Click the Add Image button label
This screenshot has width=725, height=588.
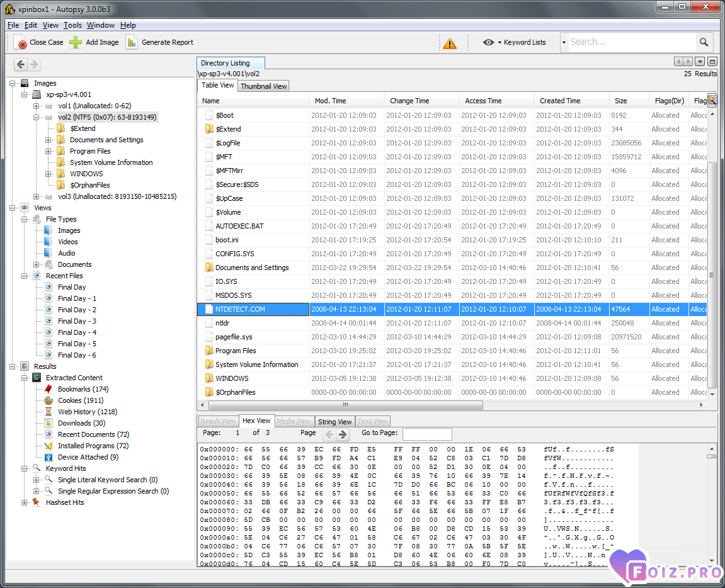coord(102,42)
